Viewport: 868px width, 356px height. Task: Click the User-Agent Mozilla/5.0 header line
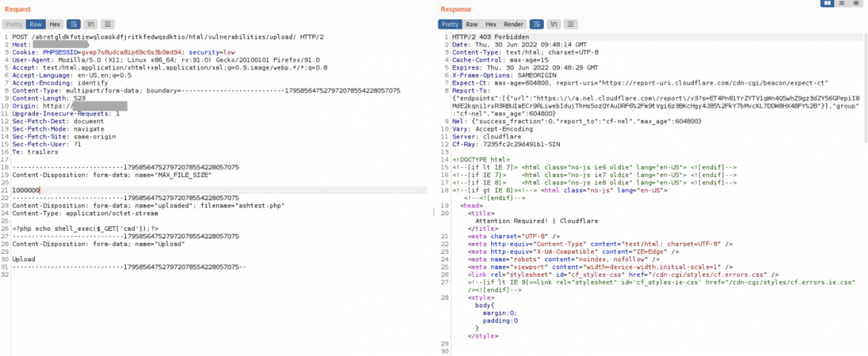point(166,60)
